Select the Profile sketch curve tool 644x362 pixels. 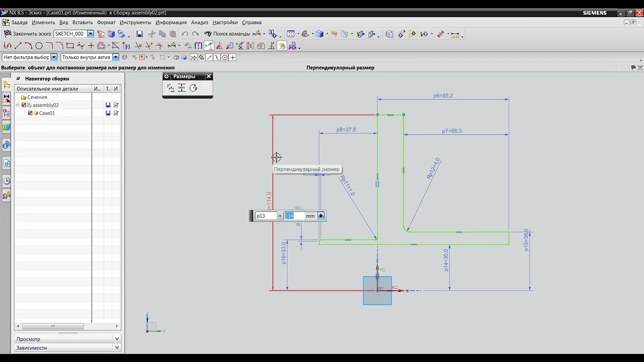tap(8, 46)
